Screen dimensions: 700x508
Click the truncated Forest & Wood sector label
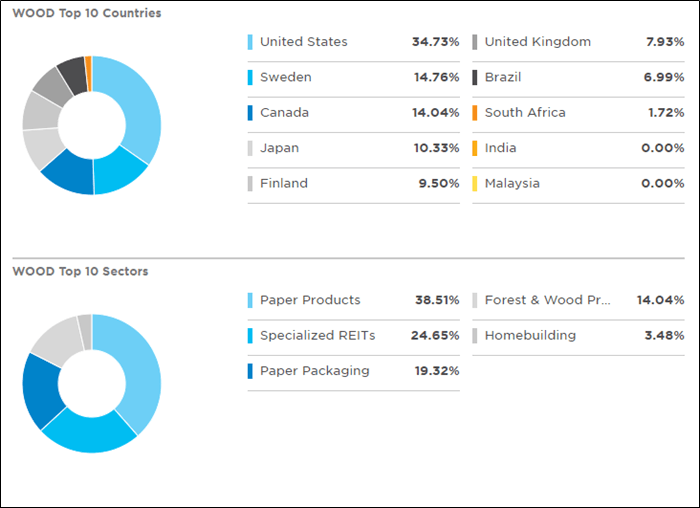547,300
